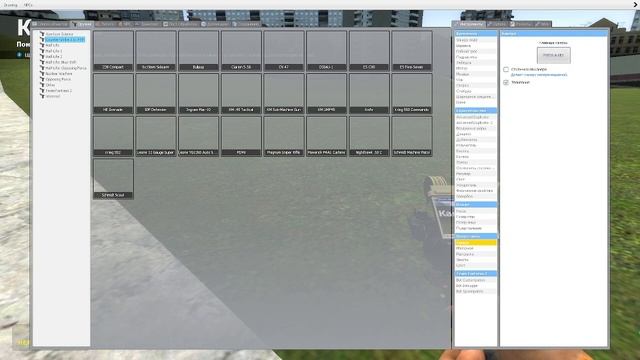Switch to the Оружие (Weapons) tab

pyautogui.click(x=82, y=24)
